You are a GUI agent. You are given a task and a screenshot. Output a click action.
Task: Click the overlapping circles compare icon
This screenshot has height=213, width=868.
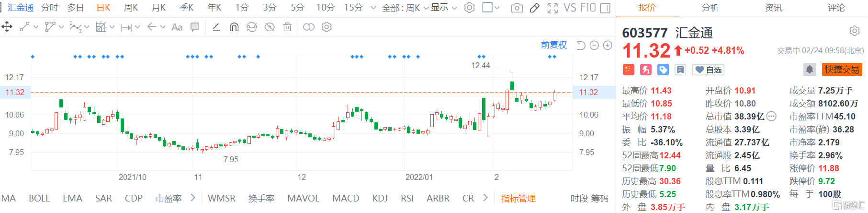pyautogui.click(x=309, y=27)
